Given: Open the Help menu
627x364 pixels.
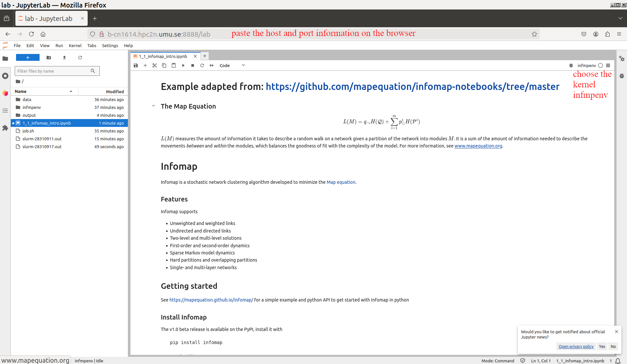Looking at the screenshot, I should pos(128,45).
